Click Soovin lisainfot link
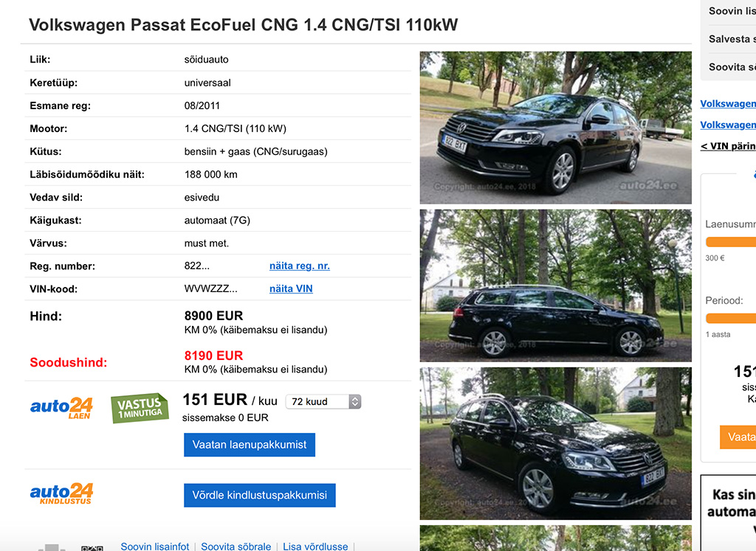 (155, 546)
